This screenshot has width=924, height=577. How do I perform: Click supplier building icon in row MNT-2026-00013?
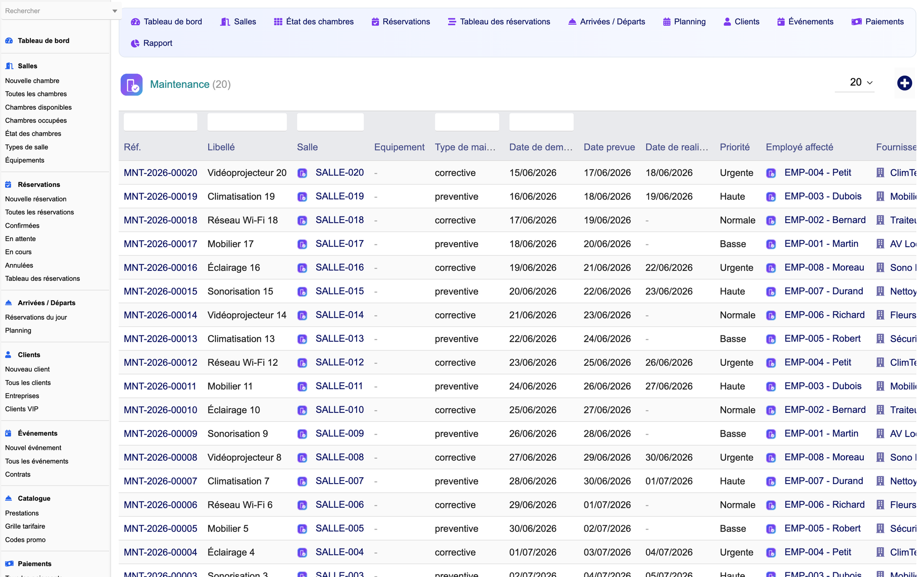click(x=880, y=338)
